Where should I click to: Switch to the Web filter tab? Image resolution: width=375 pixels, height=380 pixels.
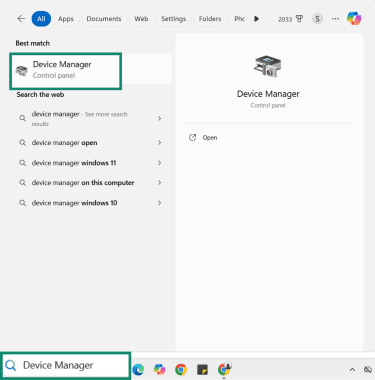[141, 19]
